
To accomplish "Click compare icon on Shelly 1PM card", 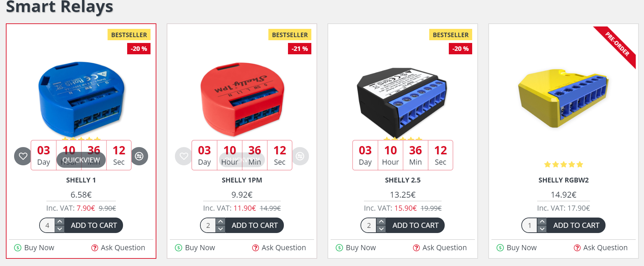I will [x=300, y=156].
